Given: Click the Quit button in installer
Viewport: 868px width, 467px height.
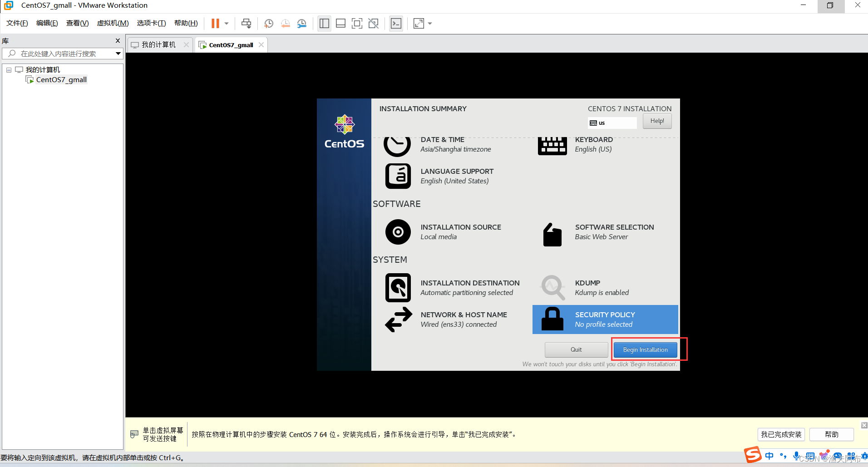Looking at the screenshot, I should point(576,349).
